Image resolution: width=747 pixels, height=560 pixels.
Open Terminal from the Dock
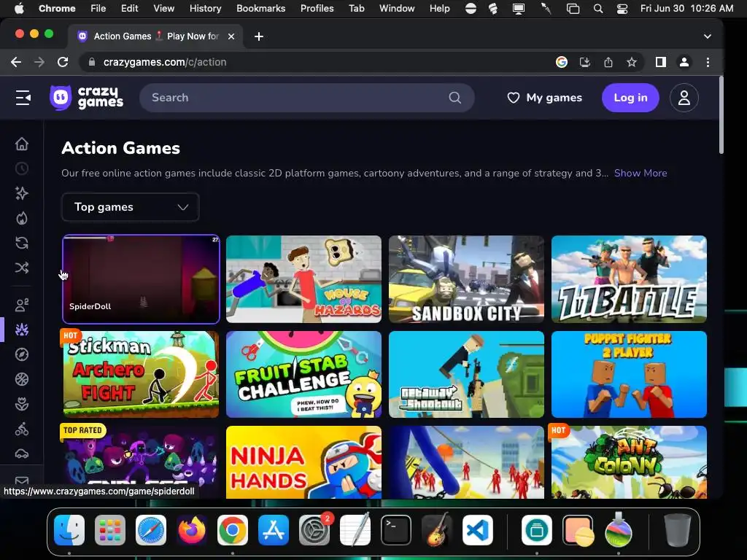coord(396,530)
